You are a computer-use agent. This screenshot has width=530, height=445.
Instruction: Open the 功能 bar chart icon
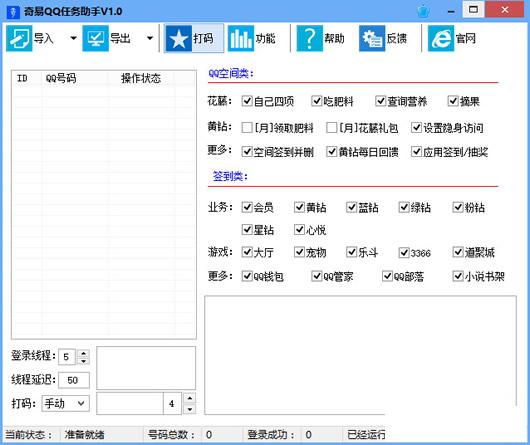coord(241,39)
